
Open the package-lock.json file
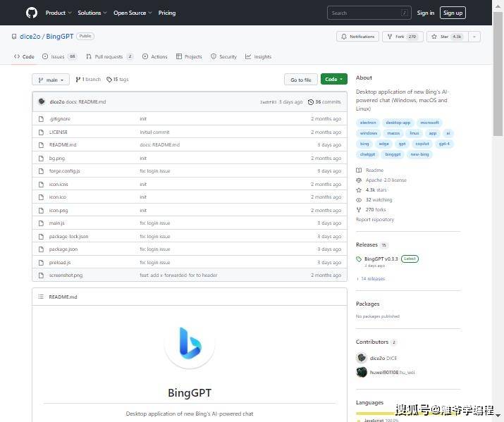(68, 237)
